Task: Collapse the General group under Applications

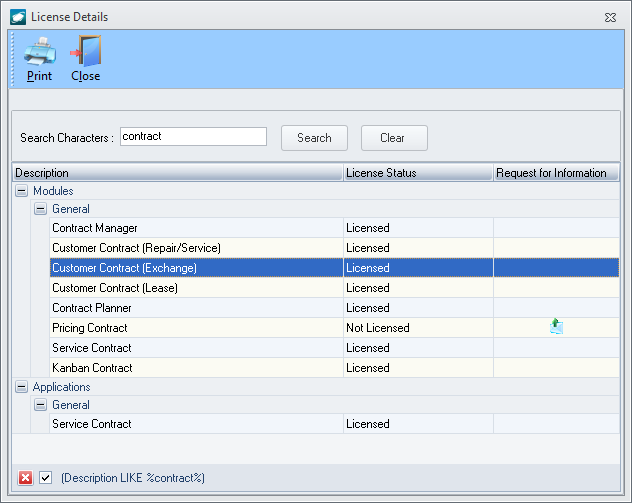Action: (x=40, y=405)
